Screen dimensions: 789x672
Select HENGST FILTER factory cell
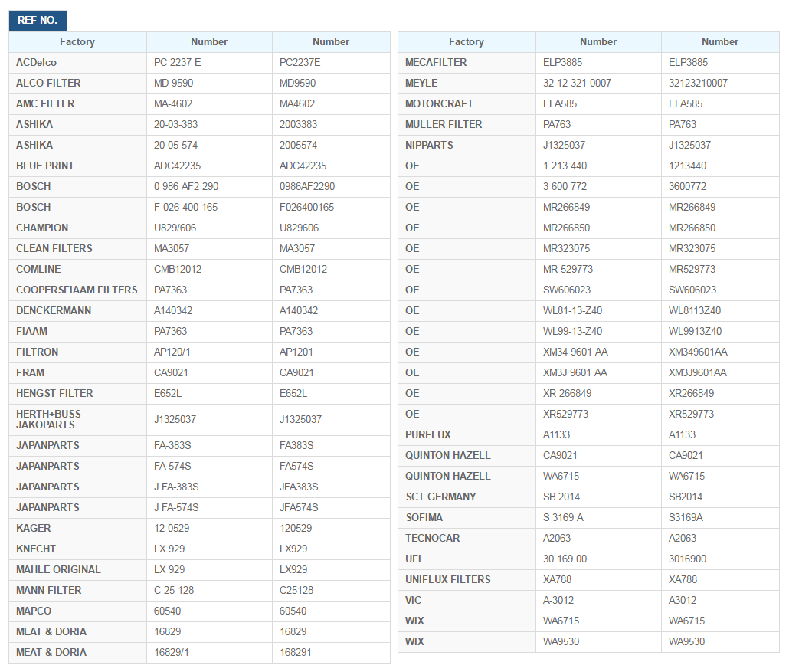(78, 394)
